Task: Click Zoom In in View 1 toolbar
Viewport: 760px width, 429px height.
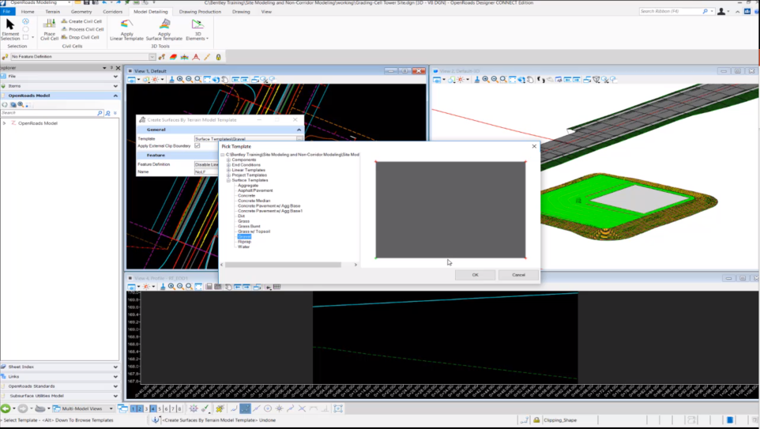Action: [x=180, y=79]
